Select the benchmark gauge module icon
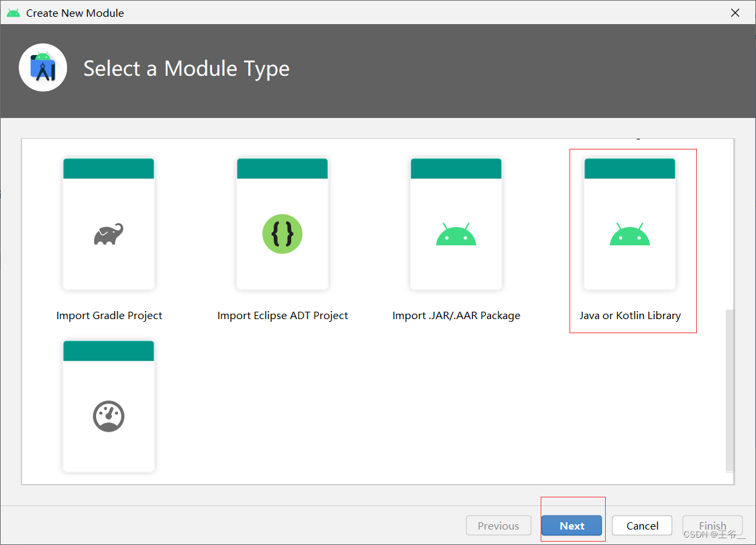Image resolution: width=756 pixels, height=545 pixels. tap(109, 416)
